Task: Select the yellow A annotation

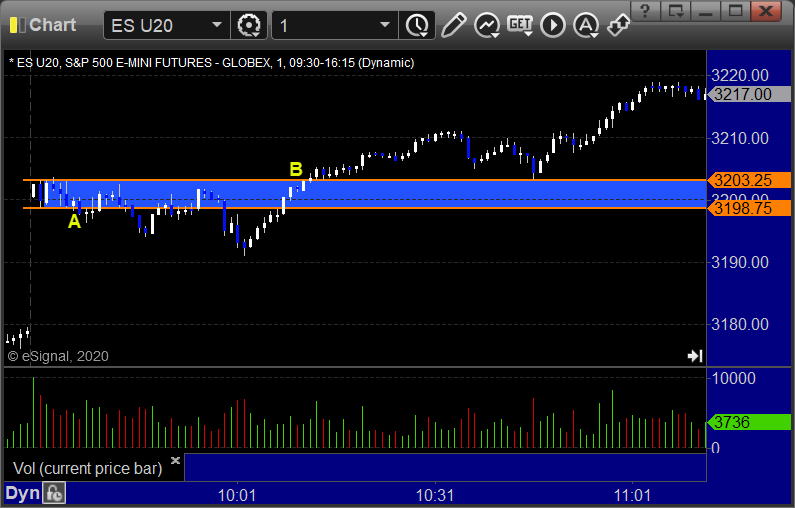Action: (74, 222)
